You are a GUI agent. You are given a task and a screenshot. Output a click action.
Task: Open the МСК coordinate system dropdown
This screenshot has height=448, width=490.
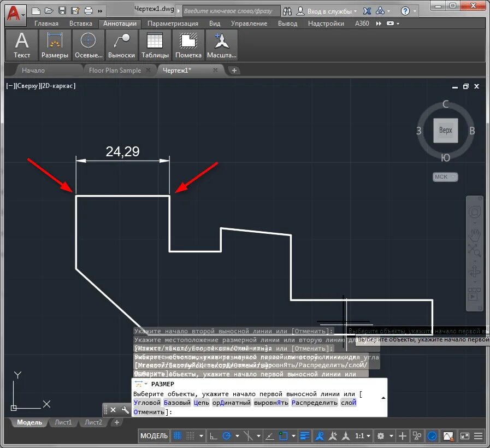click(445, 176)
